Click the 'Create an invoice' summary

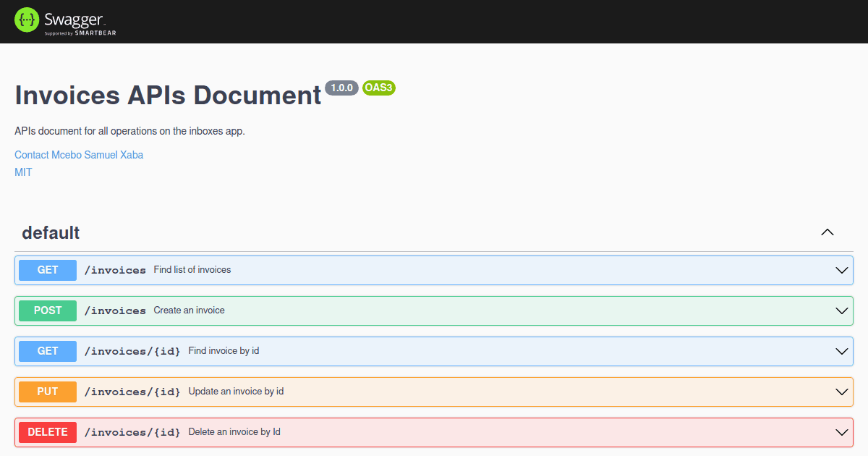click(190, 310)
